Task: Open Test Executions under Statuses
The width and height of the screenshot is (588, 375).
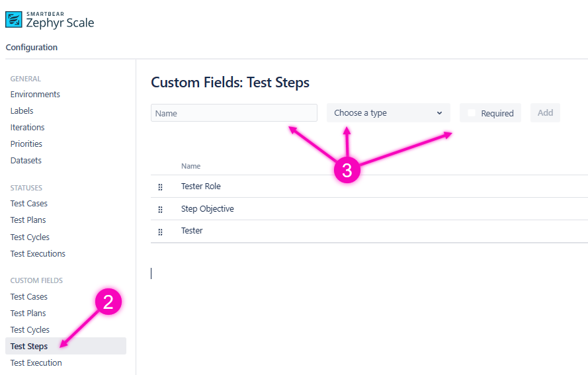Action: 38,254
